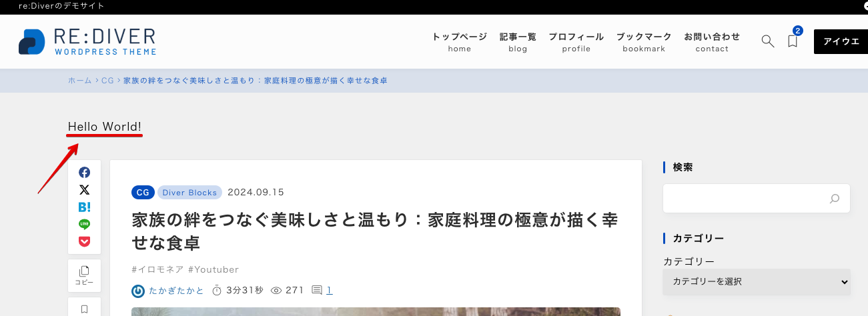This screenshot has width=868, height=316.
Task: Open the Diver Blocks category tag
Action: 190,193
